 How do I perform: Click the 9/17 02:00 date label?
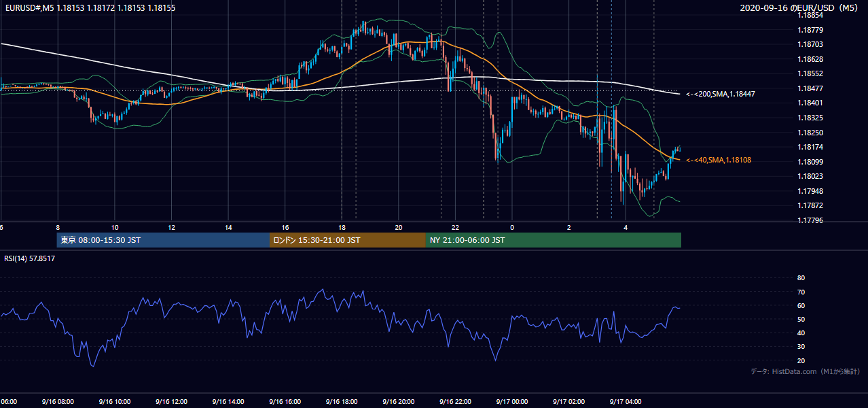point(568,402)
